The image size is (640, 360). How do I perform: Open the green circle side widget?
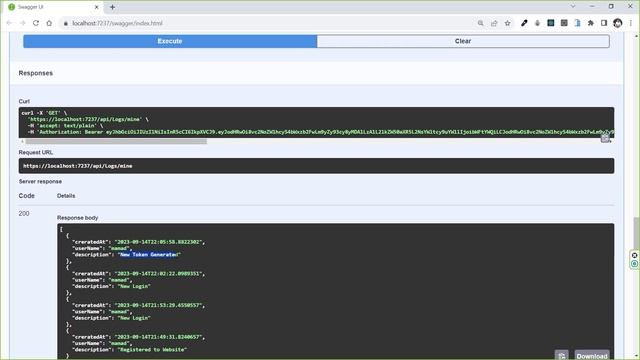tap(634, 264)
